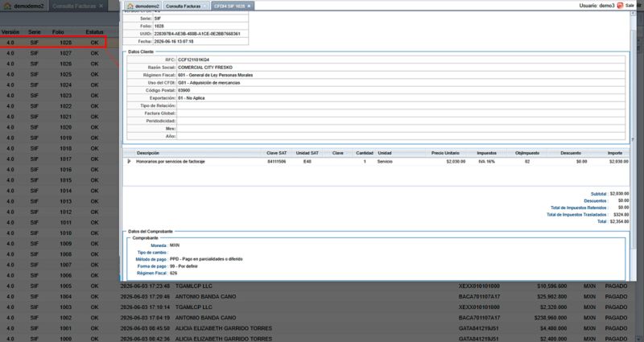Click the Precio Unitario column header
Image resolution: width=644 pixels, height=342 pixels.
tap(445, 153)
